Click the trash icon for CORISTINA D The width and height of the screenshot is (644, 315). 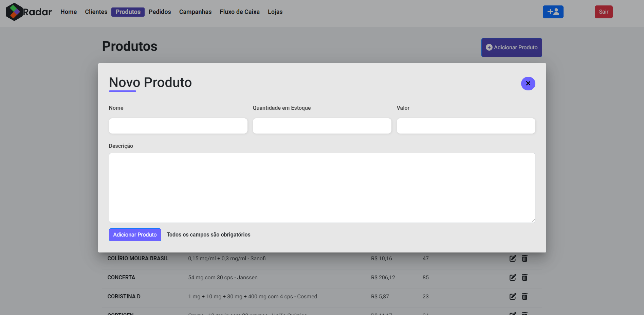click(x=525, y=296)
